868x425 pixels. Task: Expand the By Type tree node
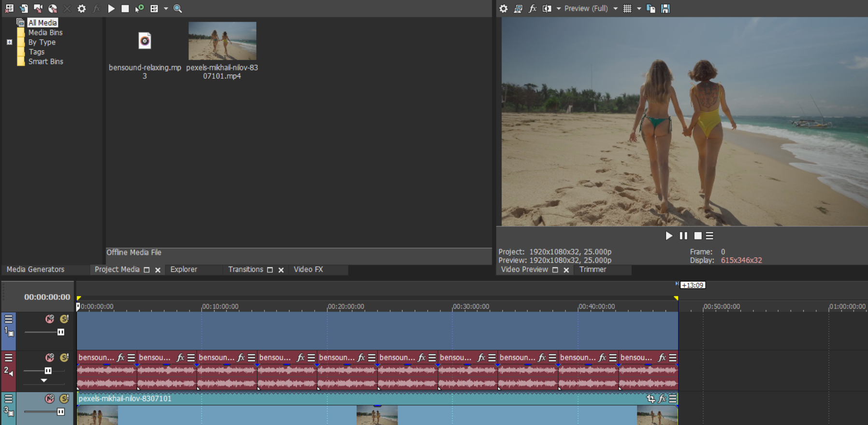point(9,42)
